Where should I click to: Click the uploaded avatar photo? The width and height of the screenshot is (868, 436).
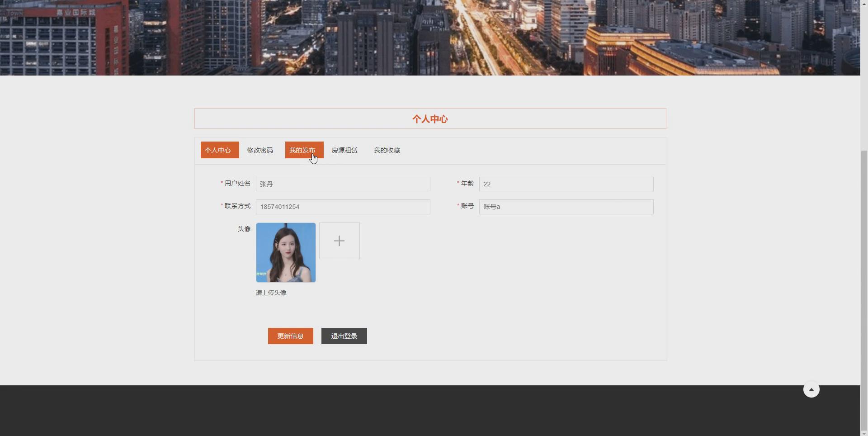(x=286, y=252)
